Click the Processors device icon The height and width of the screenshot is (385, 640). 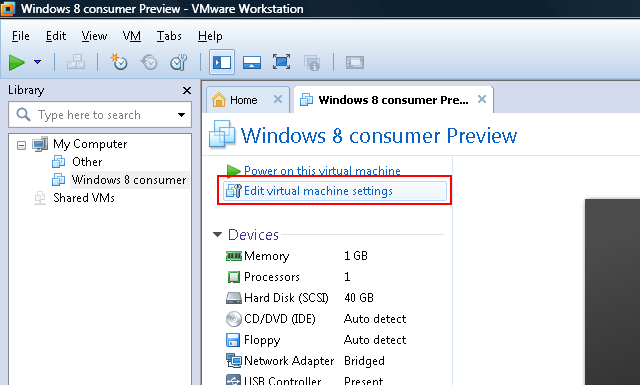pyautogui.click(x=234, y=277)
